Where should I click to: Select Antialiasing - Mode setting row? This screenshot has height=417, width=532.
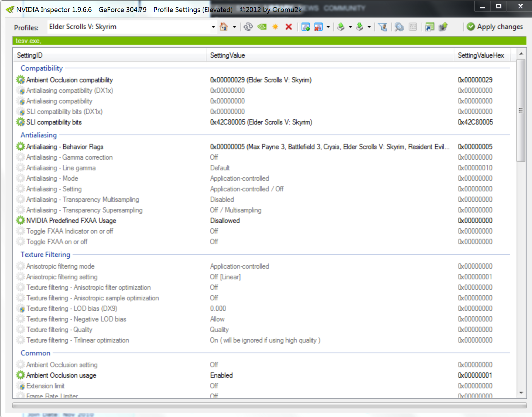pos(263,178)
